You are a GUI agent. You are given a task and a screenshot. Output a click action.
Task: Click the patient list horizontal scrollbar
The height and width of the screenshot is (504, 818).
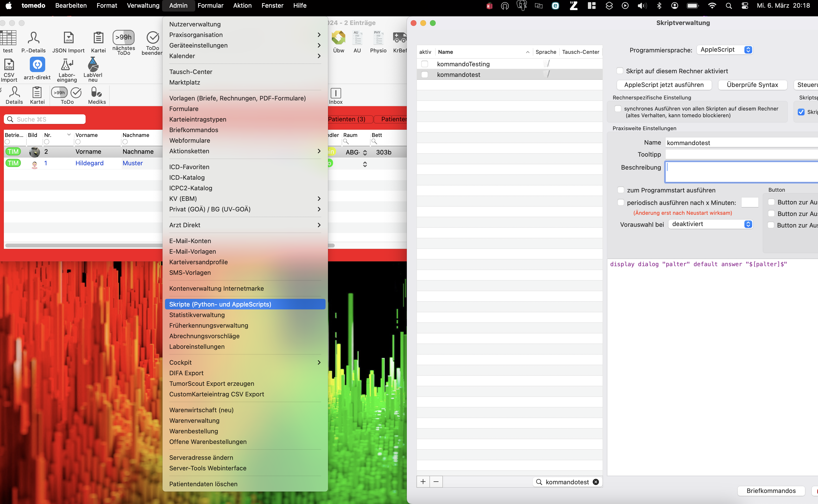[83, 246]
